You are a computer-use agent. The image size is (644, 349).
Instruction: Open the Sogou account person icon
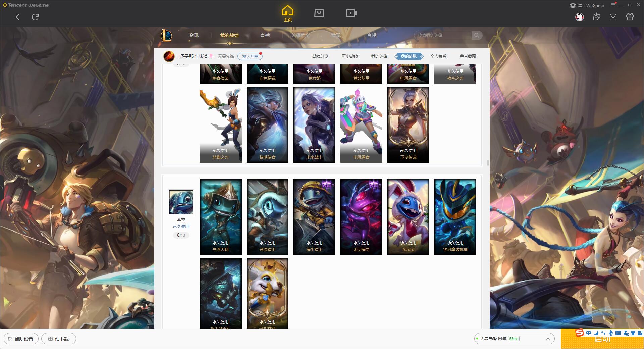point(626,333)
